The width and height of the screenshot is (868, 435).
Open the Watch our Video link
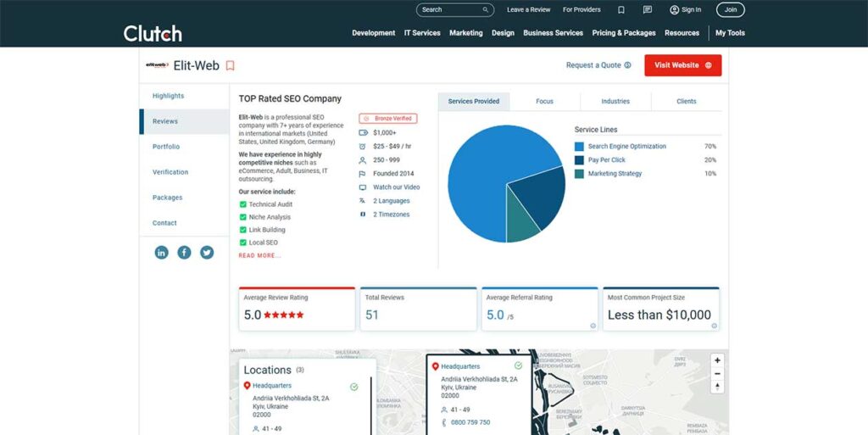coord(397,187)
